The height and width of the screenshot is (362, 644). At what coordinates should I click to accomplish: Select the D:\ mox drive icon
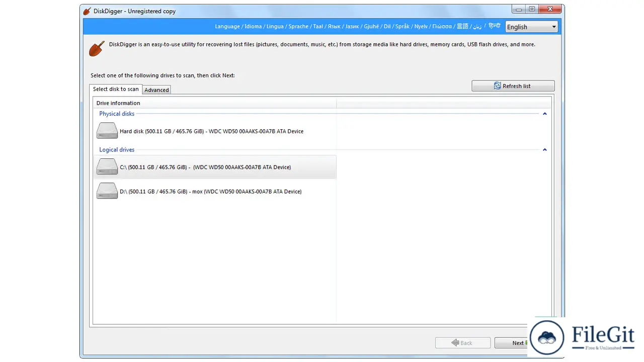click(x=107, y=191)
